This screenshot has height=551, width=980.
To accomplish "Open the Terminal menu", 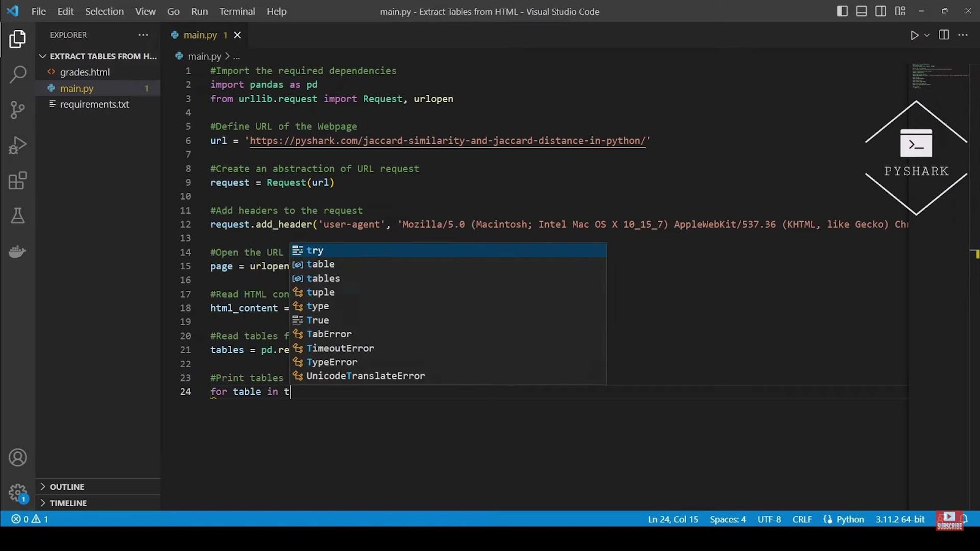I will click(236, 11).
